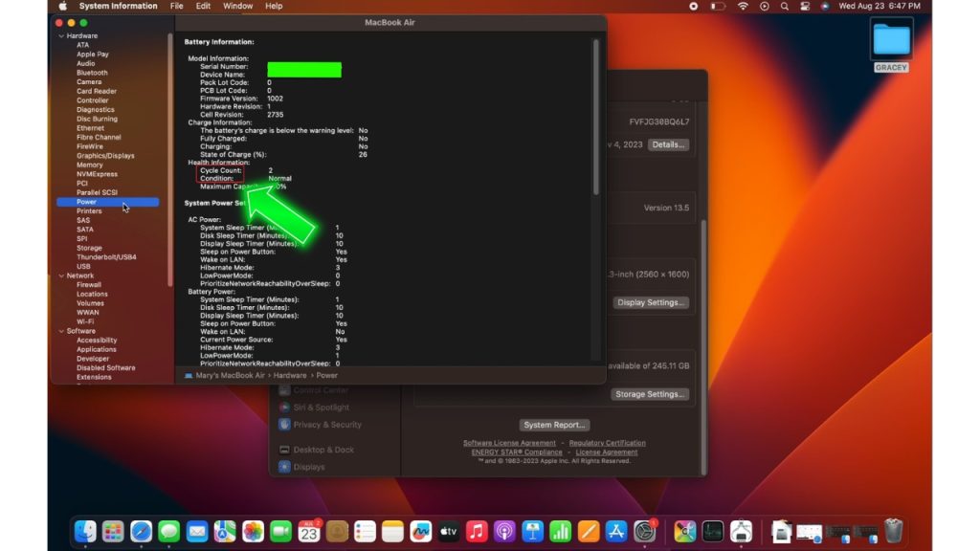Open the GRACEY folder on desktop
The width and height of the screenshot is (980, 551).
(891, 46)
